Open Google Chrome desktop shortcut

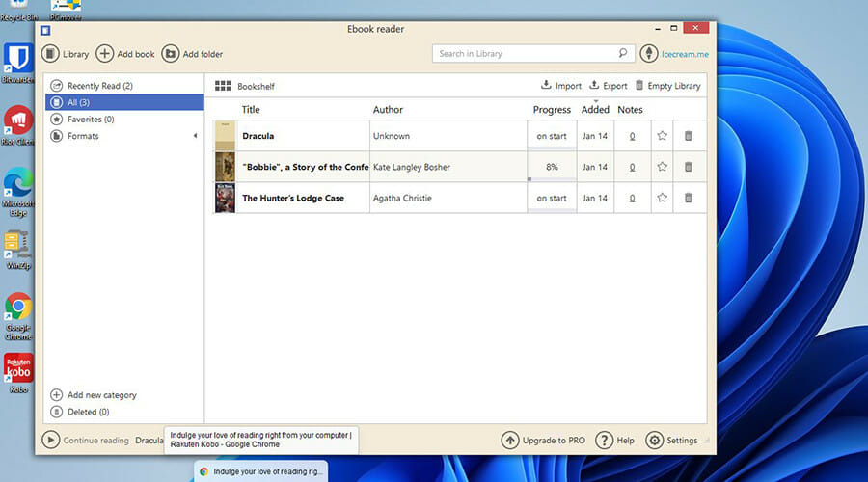coord(17,316)
